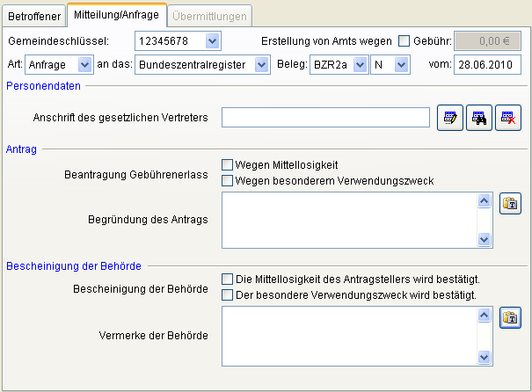Click the edit address icon with pencil

tap(450, 117)
